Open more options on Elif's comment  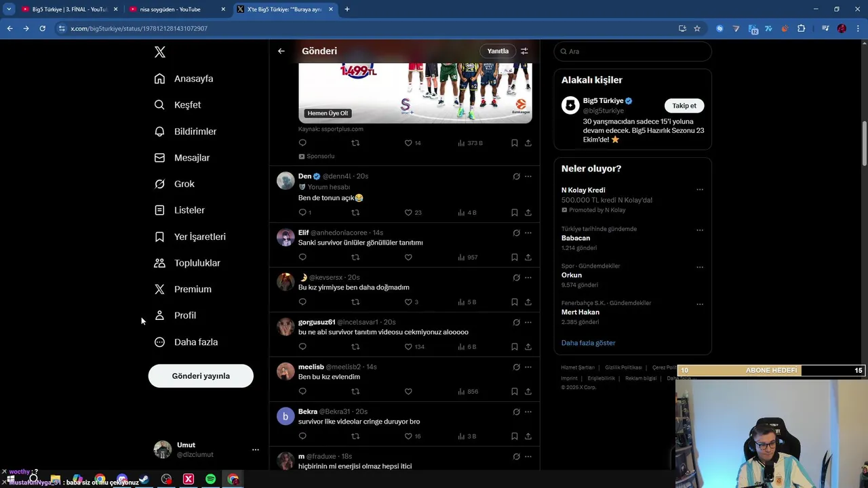528,233
